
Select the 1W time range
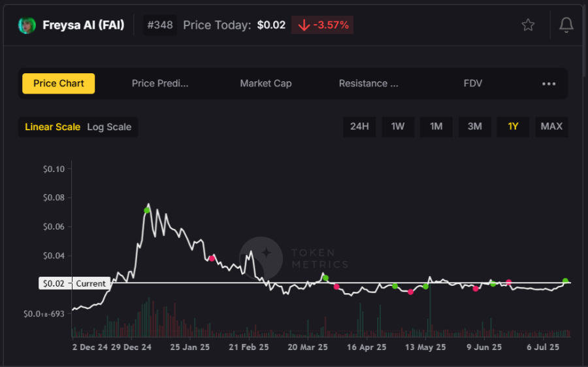pyautogui.click(x=398, y=126)
